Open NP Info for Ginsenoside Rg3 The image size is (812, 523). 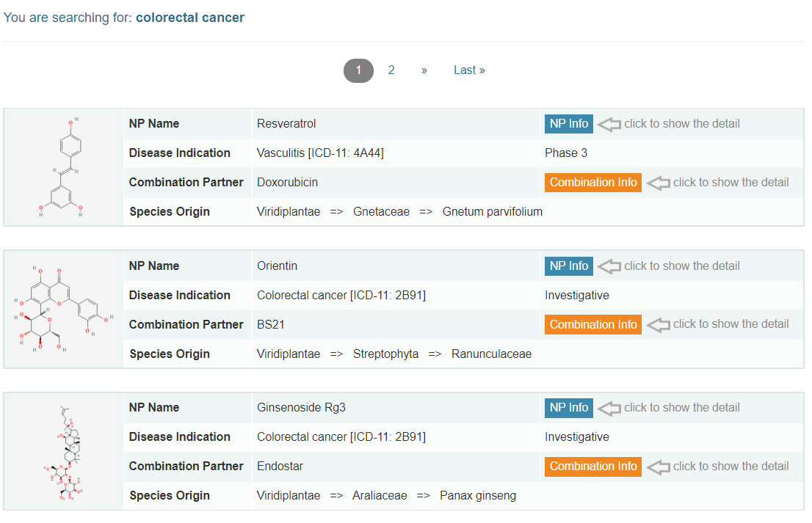[x=568, y=408]
